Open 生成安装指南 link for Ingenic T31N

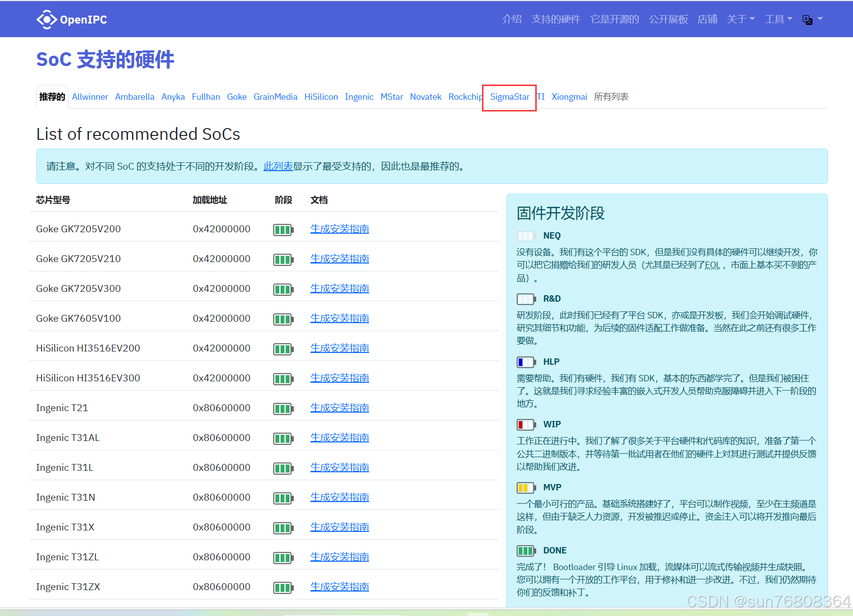click(x=340, y=497)
